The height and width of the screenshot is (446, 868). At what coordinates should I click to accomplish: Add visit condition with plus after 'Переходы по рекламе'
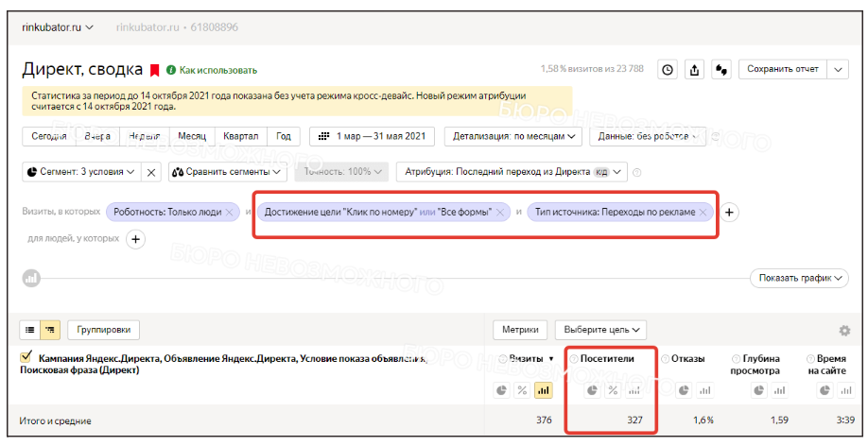(729, 212)
